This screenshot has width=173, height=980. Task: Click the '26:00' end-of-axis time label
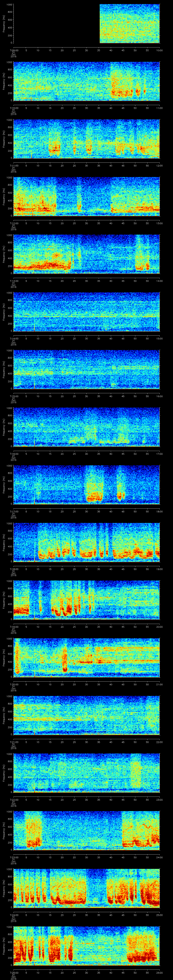click(x=159, y=972)
